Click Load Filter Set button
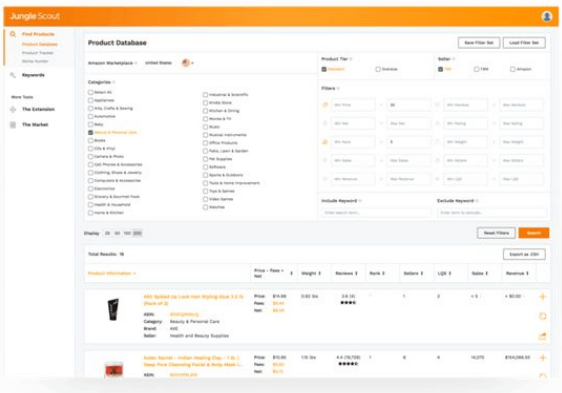Screen dimensions: 562x393 [x=524, y=43]
